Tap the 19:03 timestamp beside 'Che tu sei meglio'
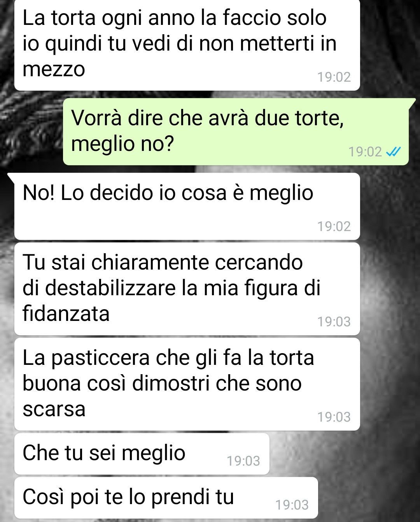 coord(243,461)
